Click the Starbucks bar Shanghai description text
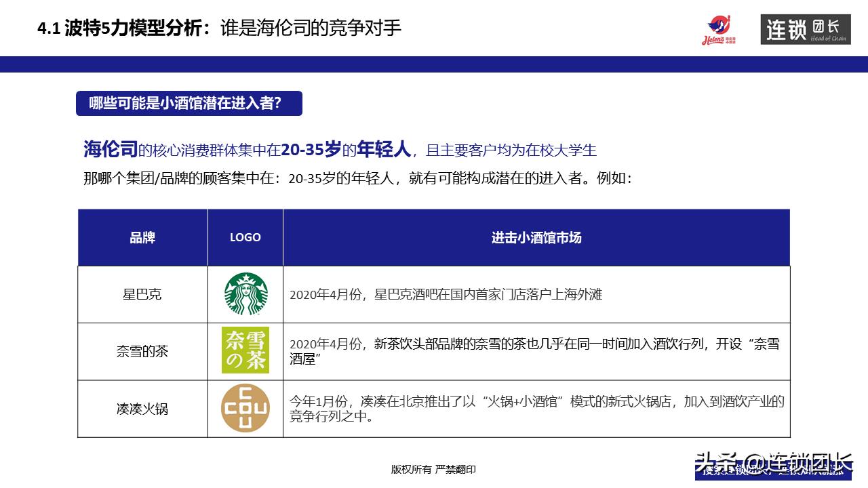This screenshot has height=488, width=868. 446,295
